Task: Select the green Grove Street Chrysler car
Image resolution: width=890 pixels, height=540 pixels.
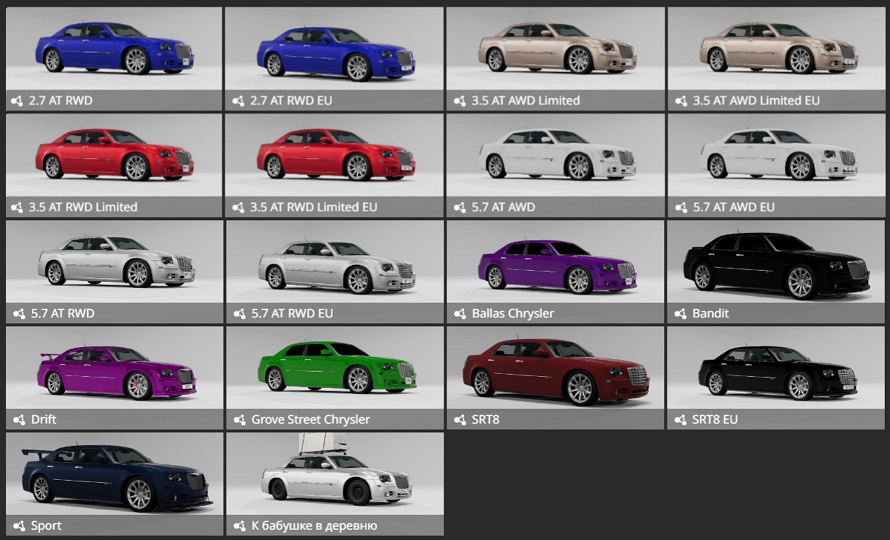Action: coord(334,369)
